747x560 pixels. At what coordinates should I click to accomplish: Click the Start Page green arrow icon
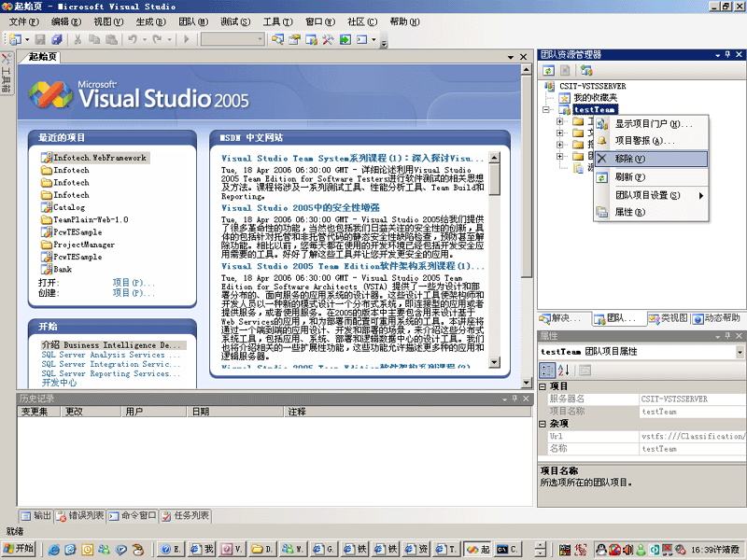click(345, 39)
